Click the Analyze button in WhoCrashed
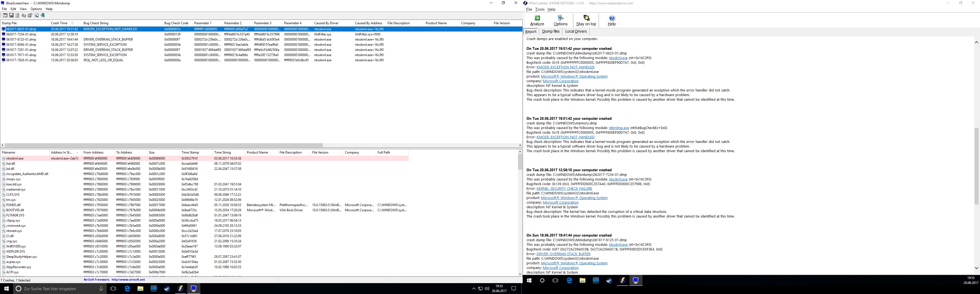980x294 pixels. (537, 20)
